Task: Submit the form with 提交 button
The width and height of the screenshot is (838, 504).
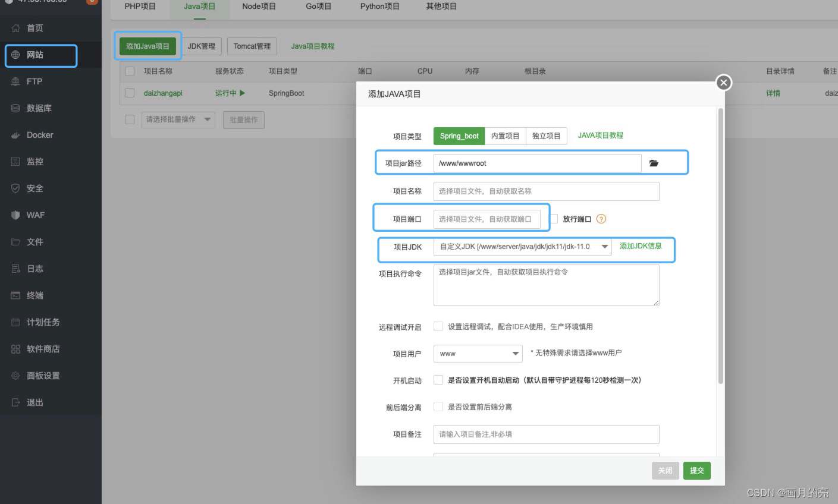Action: [x=696, y=470]
